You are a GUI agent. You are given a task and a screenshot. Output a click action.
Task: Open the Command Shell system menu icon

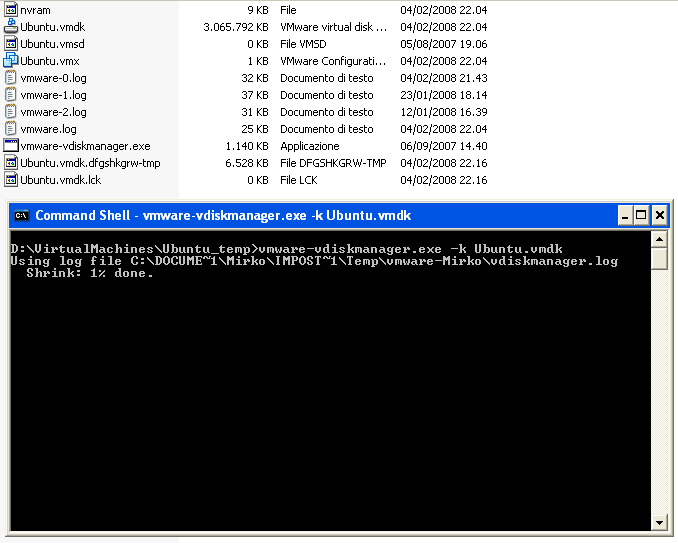(x=21, y=215)
